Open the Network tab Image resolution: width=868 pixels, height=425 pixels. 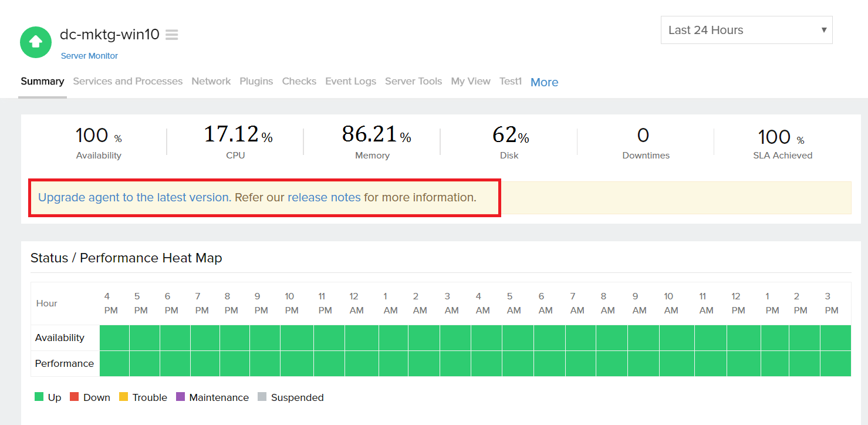click(x=211, y=81)
